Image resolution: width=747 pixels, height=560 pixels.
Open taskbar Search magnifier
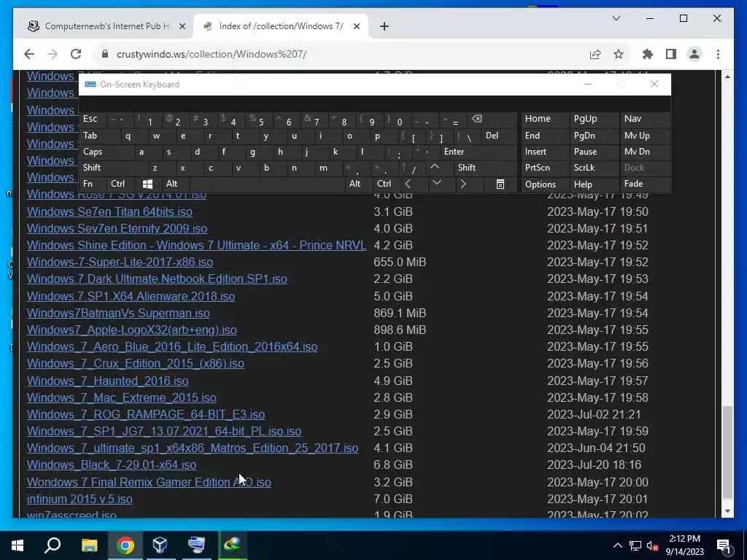53,545
